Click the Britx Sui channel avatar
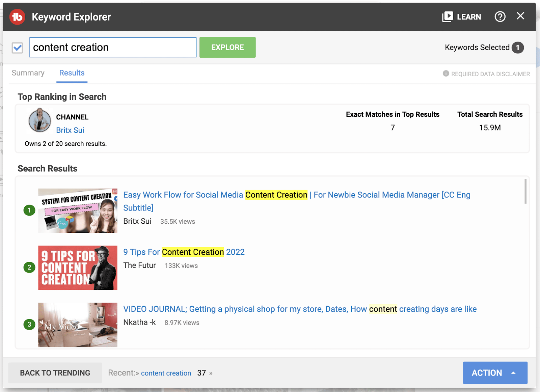Image resolution: width=540 pixels, height=392 pixels. coord(39,120)
